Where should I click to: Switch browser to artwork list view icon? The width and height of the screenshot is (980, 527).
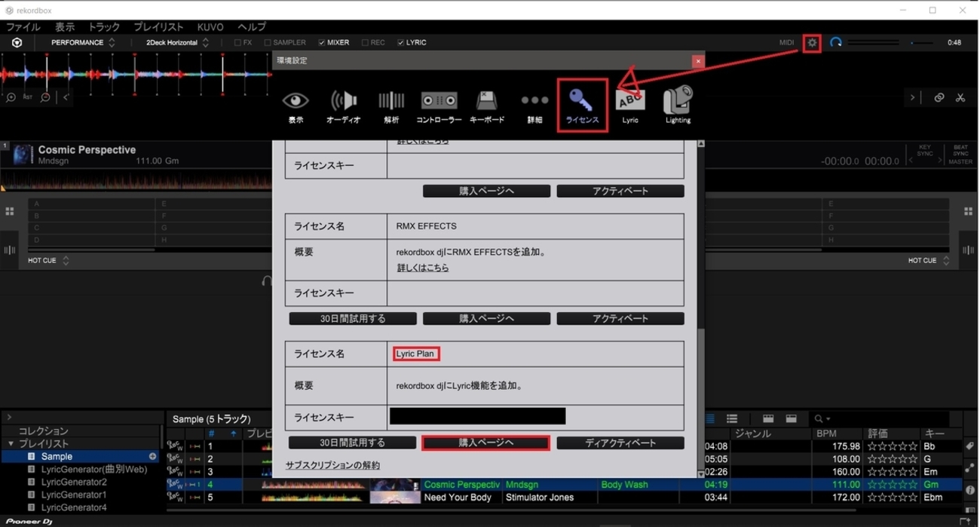pyautogui.click(x=732, y=418)
